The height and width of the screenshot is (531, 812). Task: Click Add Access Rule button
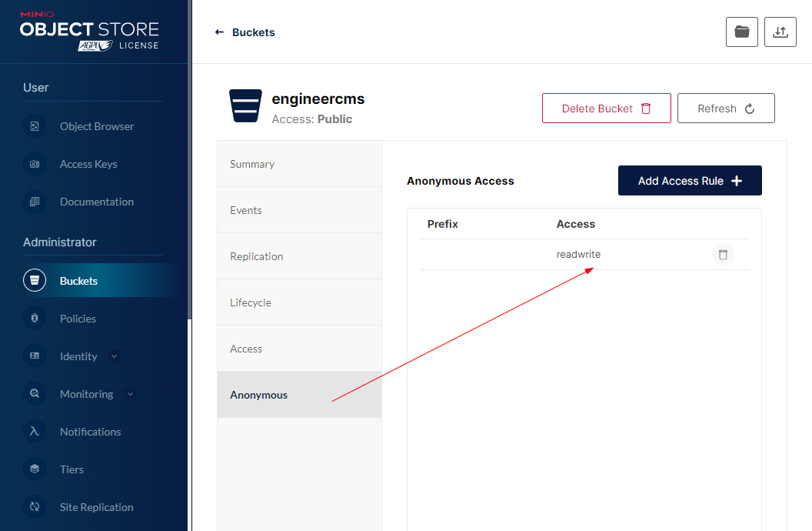pos(689,181)
